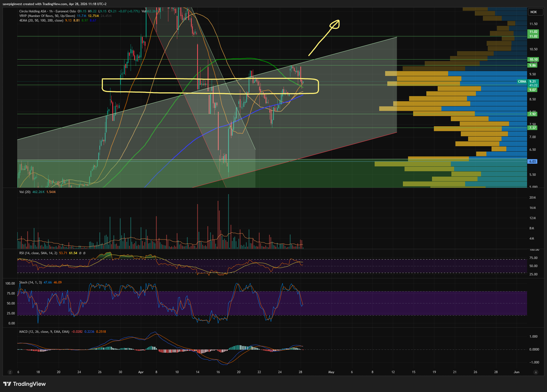The width and height of the screenshot is (547, 392).
Task: Click the May label on time axis
Action: 331,372
